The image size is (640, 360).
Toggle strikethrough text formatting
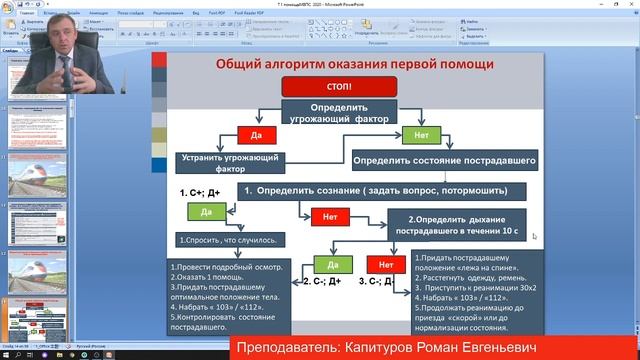[x=147, y=34]
